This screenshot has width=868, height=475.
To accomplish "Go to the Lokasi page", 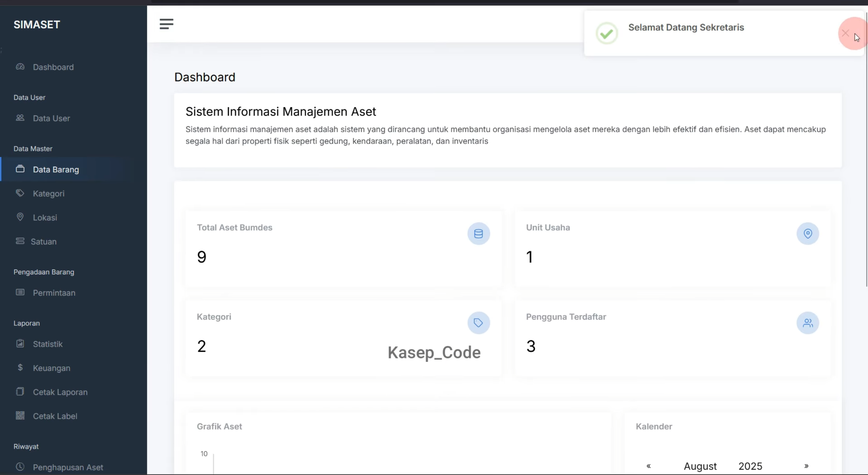I will point(74,218).
